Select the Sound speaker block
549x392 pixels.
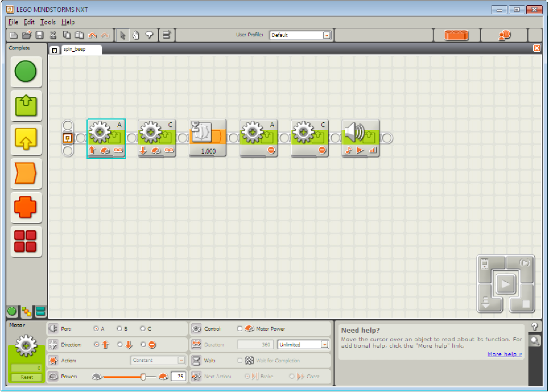click(x=361, y=138)
